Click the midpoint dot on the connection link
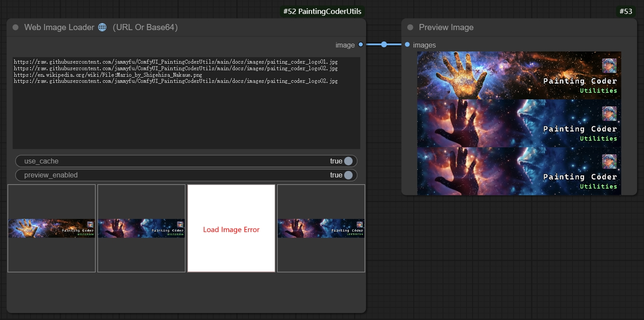The height and width of the screenshot is (320, 644). click(x=384, y=44)
